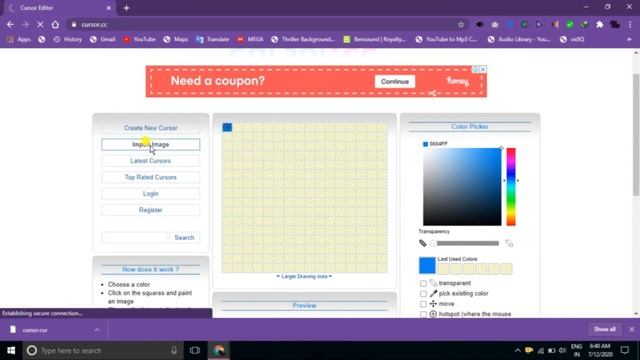640x360 pixels.
Task: Click the Search button
Action: tap(184, 238)
